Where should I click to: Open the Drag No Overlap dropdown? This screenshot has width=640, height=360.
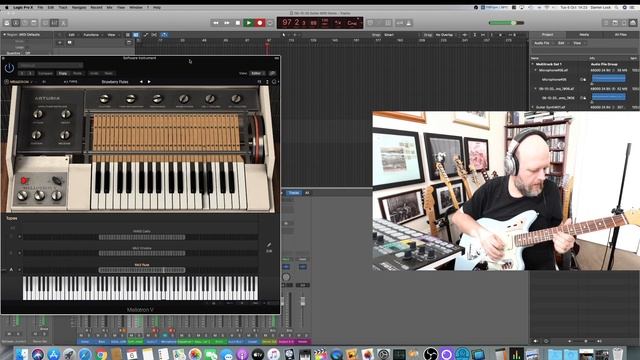pos(445,35)
